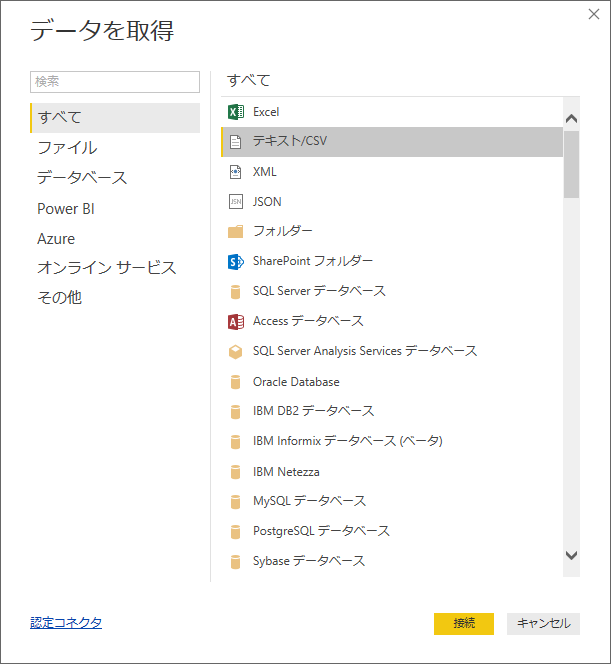Select IBM Informix データベース (ベータ)
611x664 pixels.
coord(348,441)
